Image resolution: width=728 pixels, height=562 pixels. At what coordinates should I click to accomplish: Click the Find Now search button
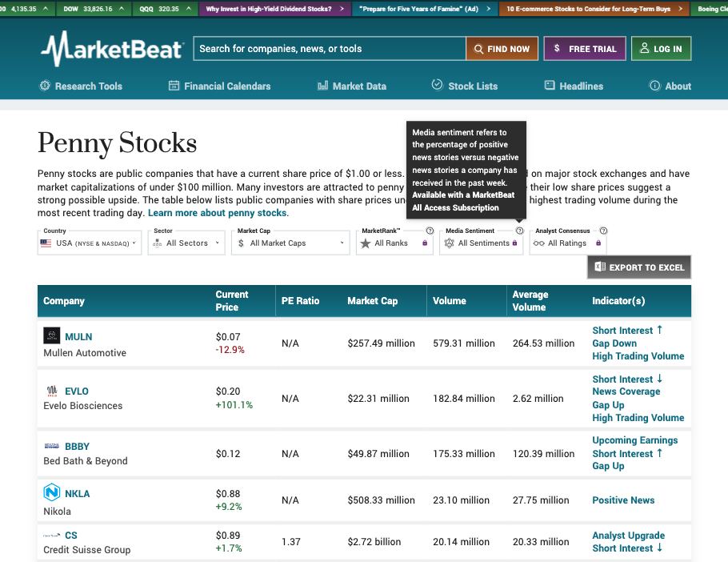[501, 49]
